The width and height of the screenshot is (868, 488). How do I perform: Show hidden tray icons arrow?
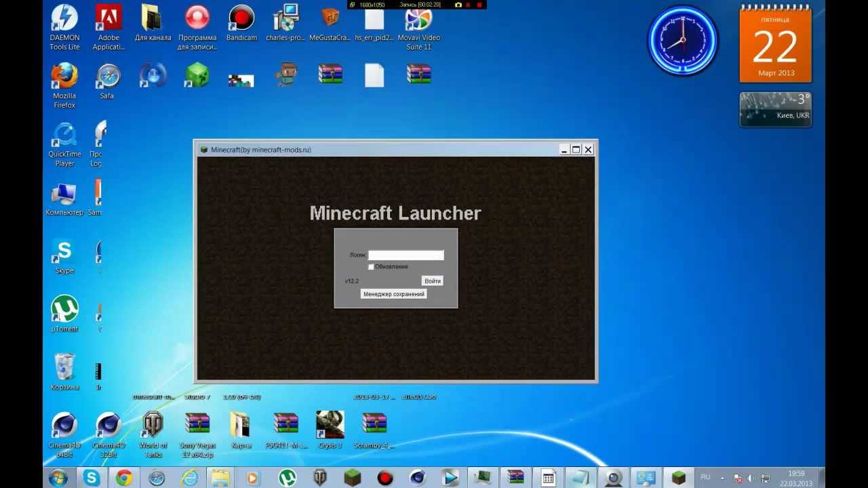[722, 479]
